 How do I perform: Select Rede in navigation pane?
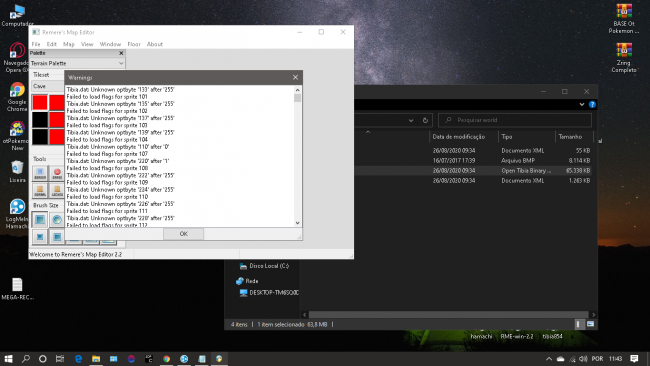(247, 281)
